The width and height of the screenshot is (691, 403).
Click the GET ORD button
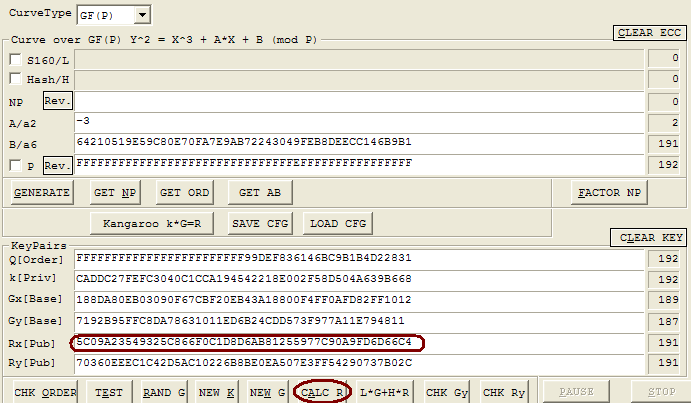pos(185,193)
